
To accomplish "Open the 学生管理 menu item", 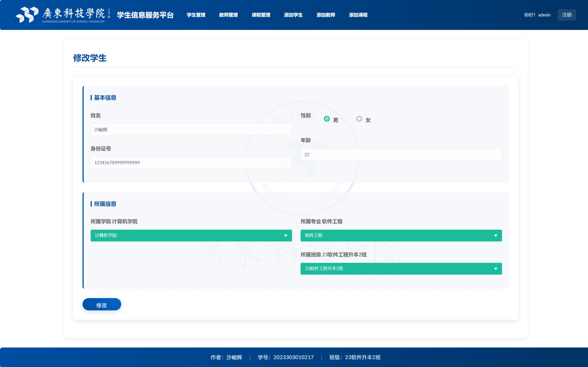I will 196,15.
